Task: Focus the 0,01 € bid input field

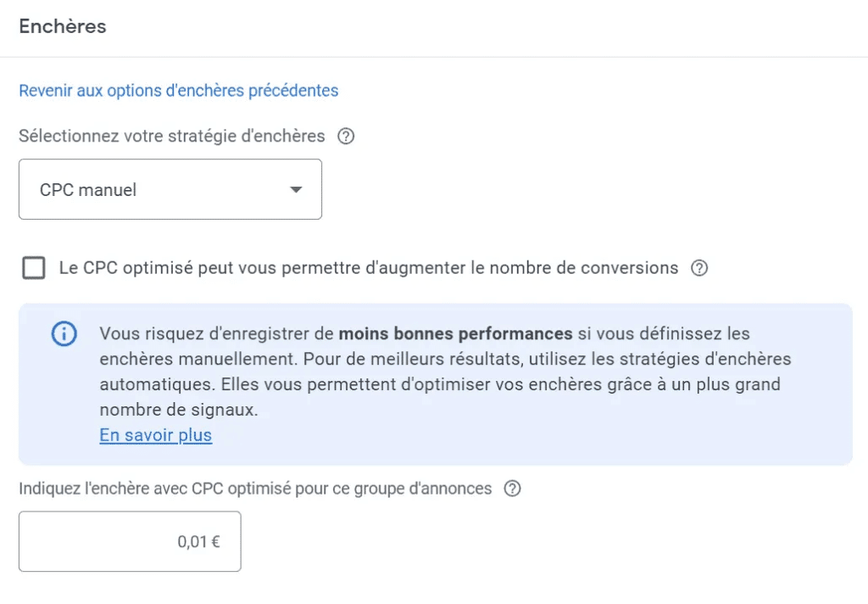Action: click(x=130, y=541)
